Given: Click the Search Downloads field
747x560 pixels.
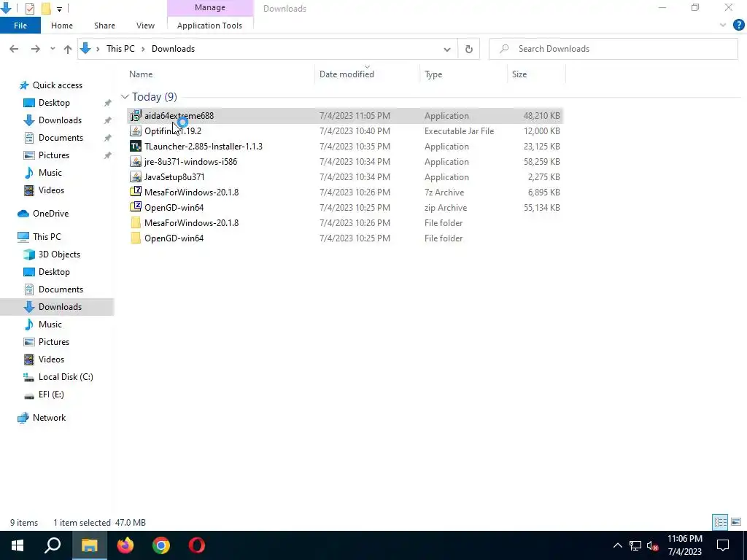Looking at the screenshot, I should coord(613,49).
